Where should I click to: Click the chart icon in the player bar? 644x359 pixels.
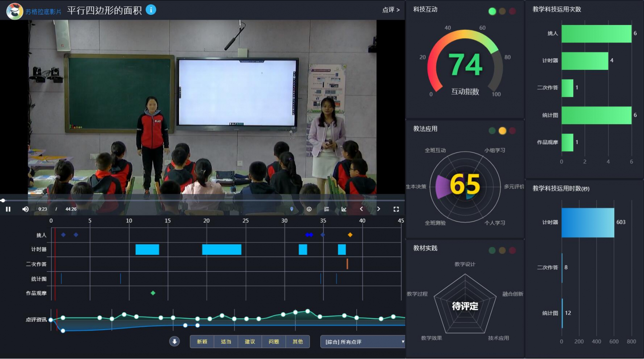coord(344,209)
